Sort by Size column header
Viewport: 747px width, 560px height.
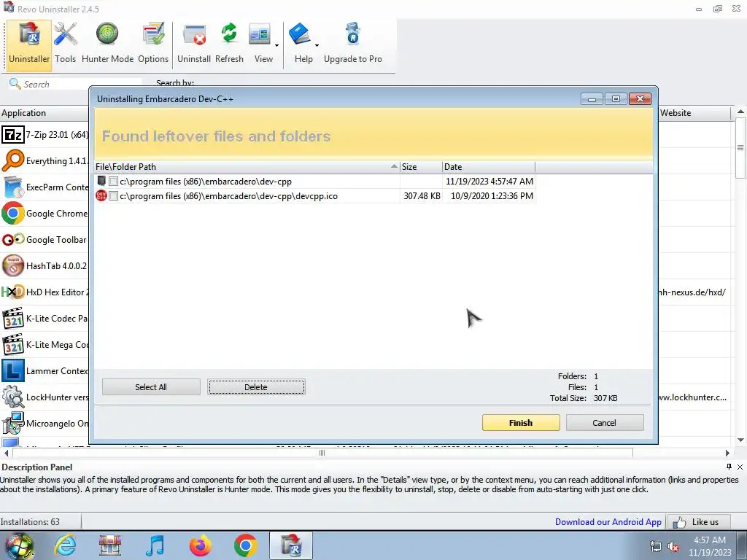(x=421, y=167)
